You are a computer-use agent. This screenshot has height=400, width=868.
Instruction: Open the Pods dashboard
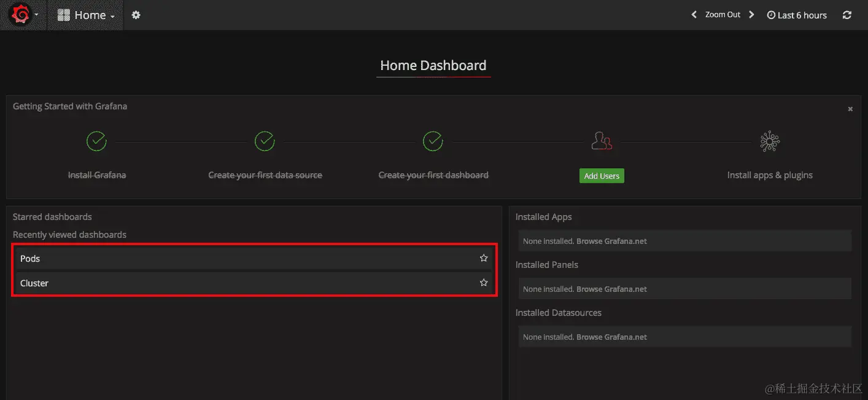coord(254,259)
